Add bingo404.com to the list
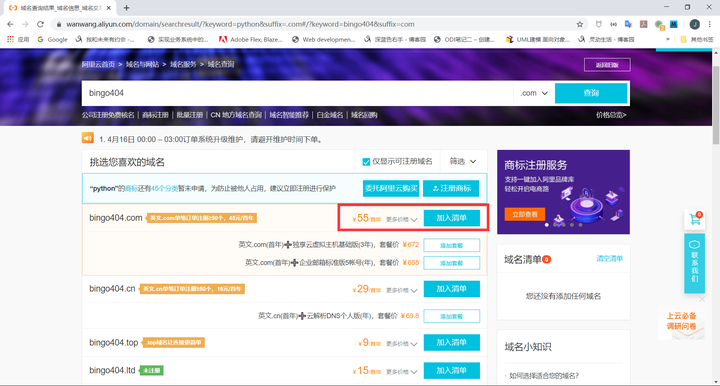This screenshot has width=720, height=386. 452,218
